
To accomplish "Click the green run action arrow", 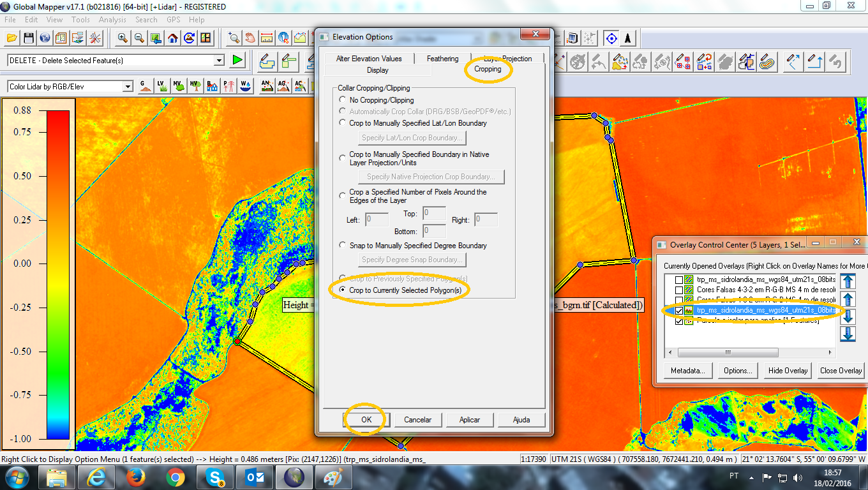I will coord(237,61).
